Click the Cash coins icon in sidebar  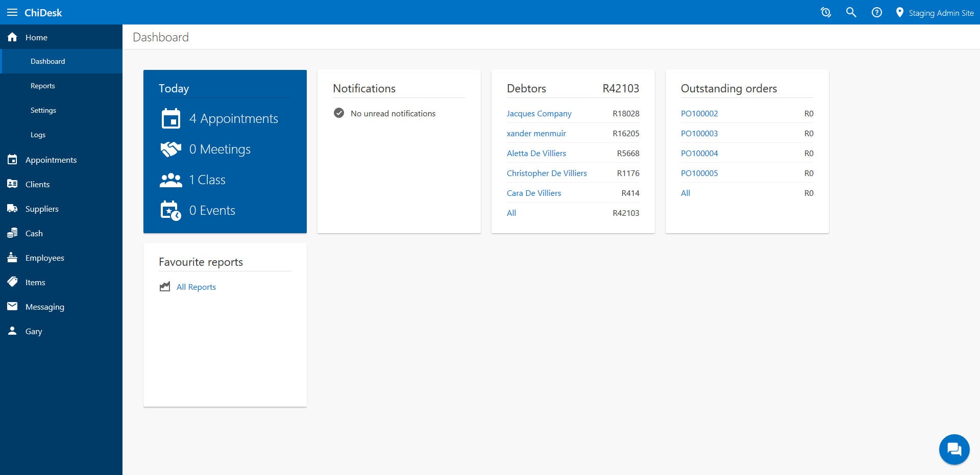point(13,233)
